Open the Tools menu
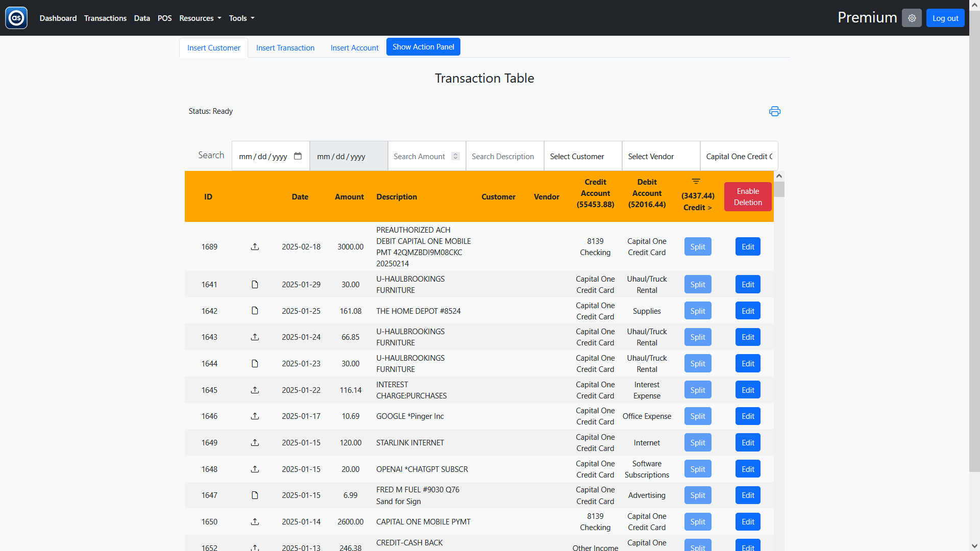 (x=241, y=18)
